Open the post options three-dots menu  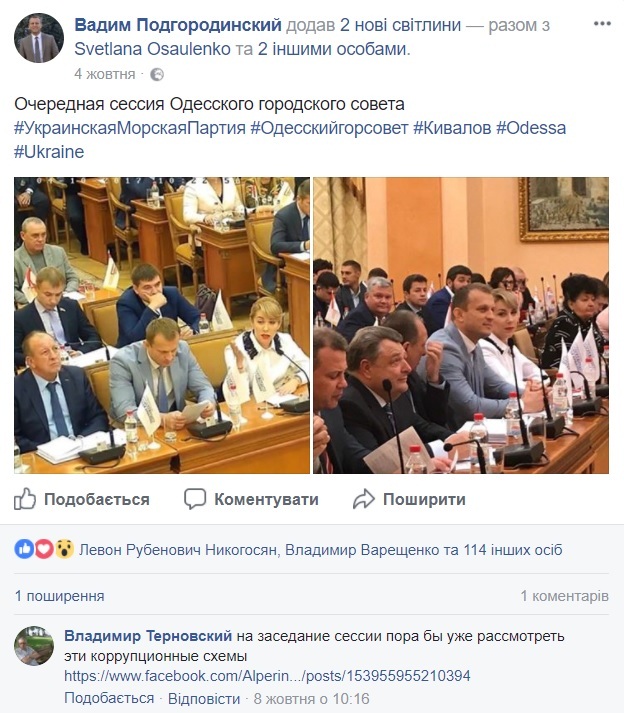pos(602,24)
